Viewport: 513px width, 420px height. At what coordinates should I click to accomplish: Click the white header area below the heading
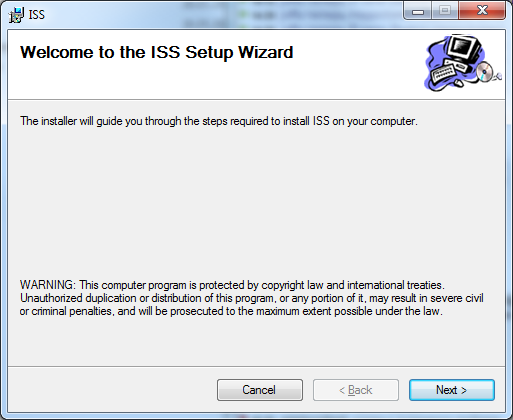(213, 82)
